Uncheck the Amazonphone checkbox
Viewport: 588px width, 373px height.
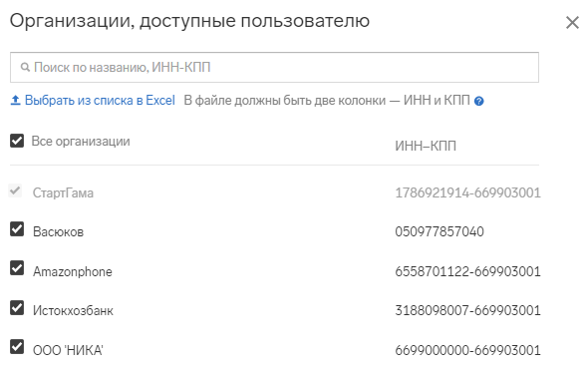pos(17,268)
